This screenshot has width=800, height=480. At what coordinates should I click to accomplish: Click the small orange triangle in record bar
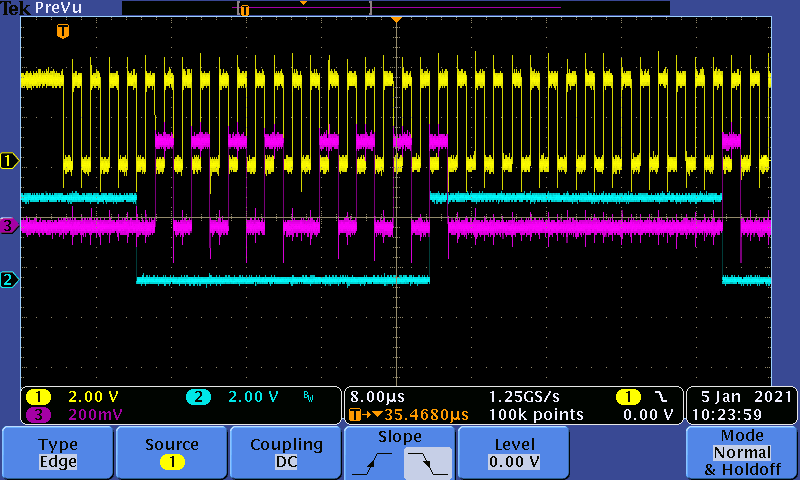coord(304,3)
